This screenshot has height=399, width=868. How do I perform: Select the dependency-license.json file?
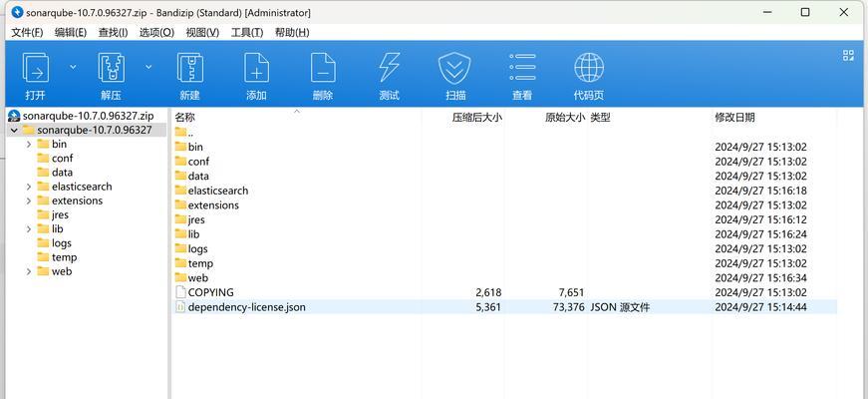tap(246, 307)
